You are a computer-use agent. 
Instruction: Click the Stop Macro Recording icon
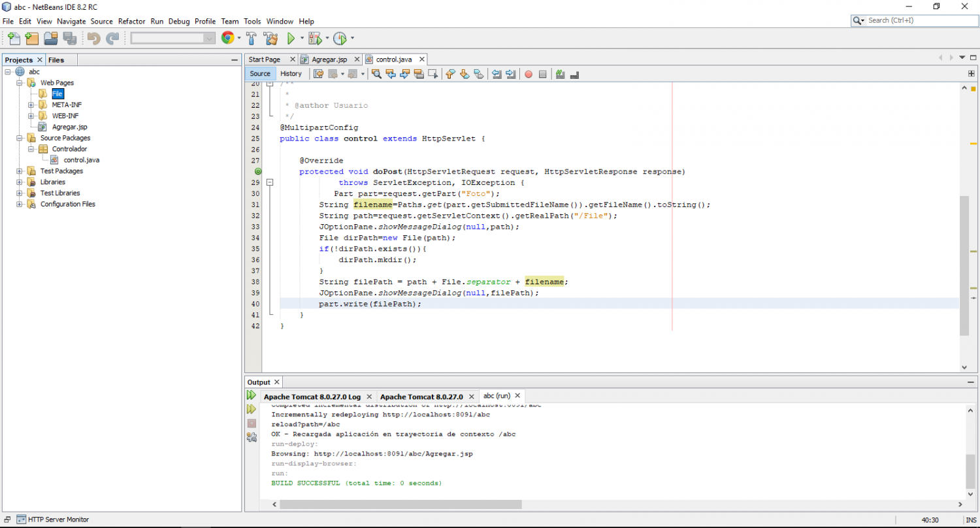(542, 74)
